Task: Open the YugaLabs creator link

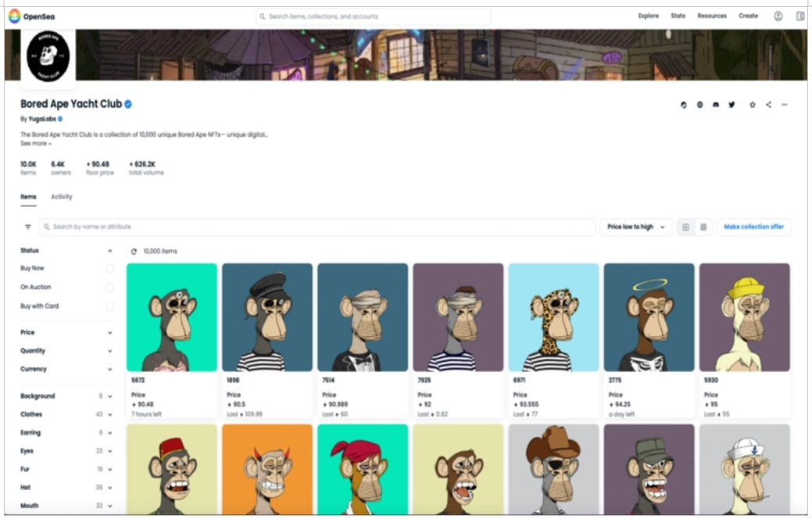Action: tap(42, 119)
